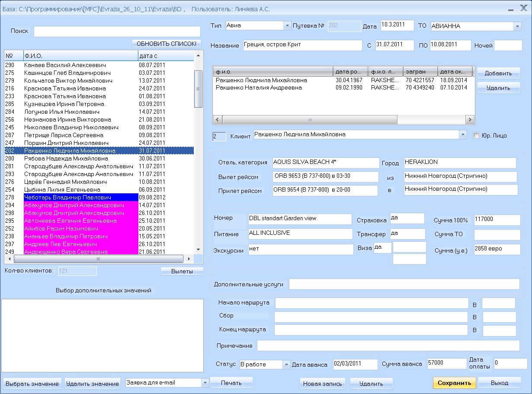
Task: Sort the list by the Ф.И.О. column header
Action: click(80, 56)
